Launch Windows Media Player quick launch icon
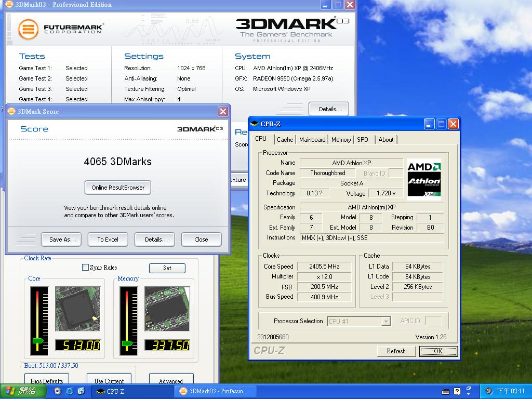This screenshot has height=399, width=532. tap(58, 391)
